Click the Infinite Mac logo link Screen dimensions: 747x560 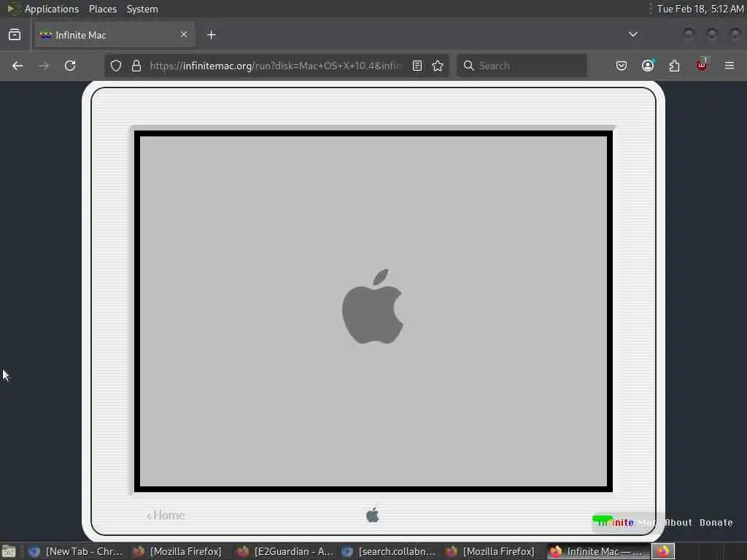tap(625, 522)
